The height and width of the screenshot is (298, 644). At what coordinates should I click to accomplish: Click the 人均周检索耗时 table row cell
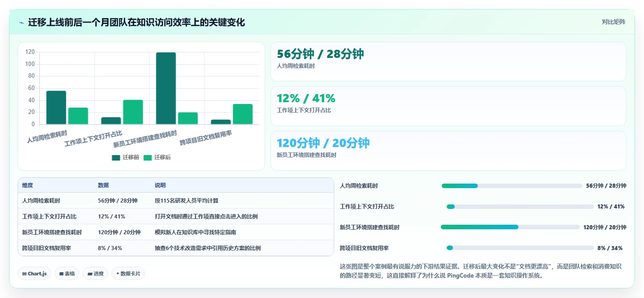(41, 201)
